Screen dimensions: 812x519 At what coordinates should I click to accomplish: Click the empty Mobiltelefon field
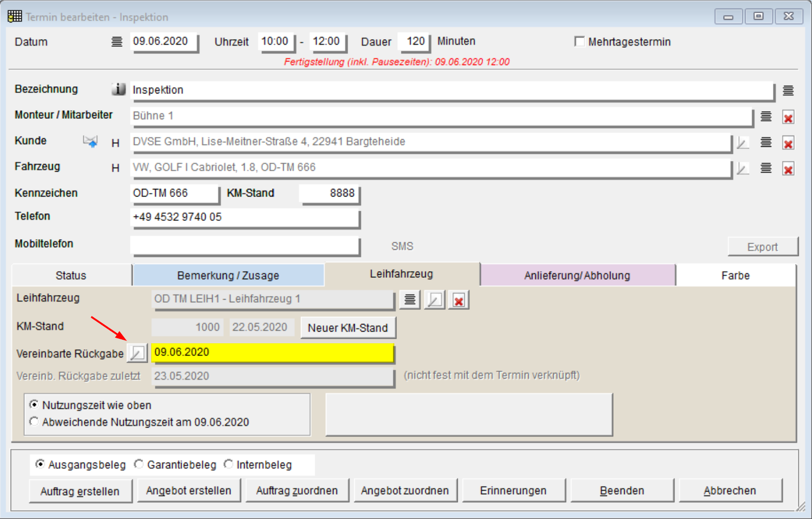[x=245, y=245]
